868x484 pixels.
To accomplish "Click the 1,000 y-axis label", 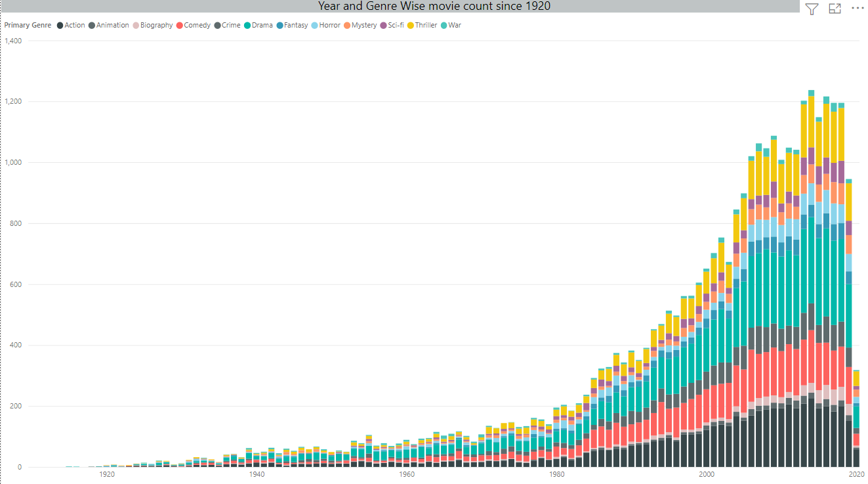I will 14,162.
